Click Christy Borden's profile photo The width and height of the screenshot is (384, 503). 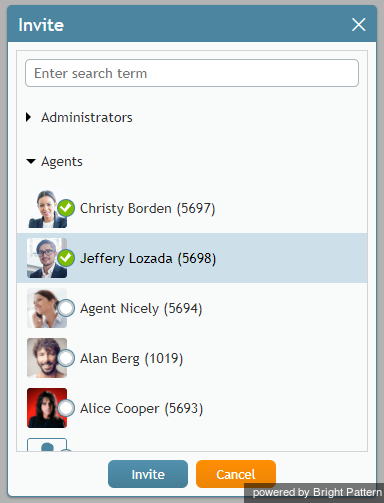click(x=47, y=208)
